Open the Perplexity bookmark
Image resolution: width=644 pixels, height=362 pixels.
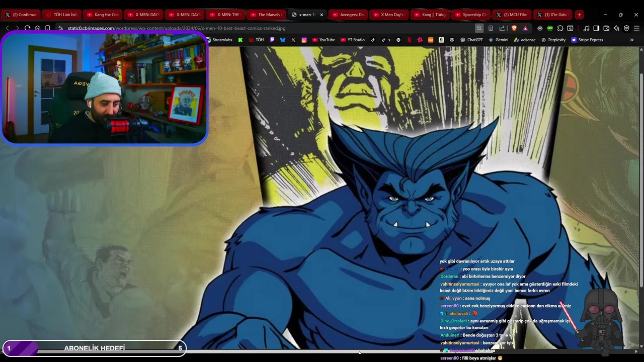pyautogui.click(x=553, y=40)
